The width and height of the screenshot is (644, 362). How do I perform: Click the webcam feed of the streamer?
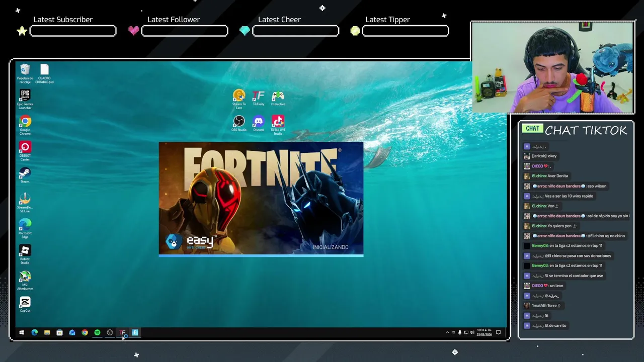coord(552,67)
